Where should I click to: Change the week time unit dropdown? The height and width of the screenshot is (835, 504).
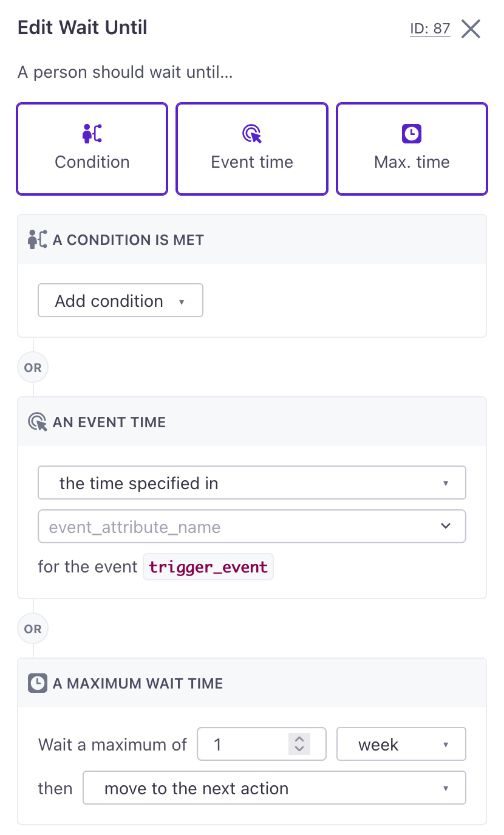[401, 744]
